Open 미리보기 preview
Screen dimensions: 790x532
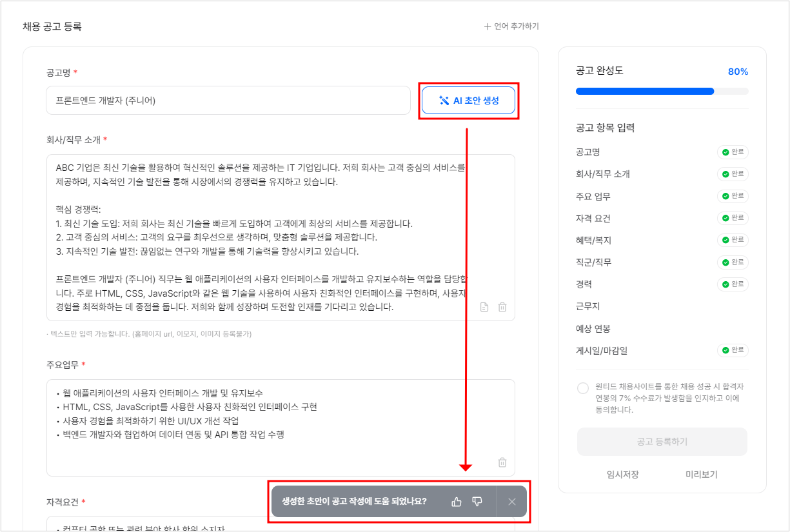pyautogui.click(x=701, y=475)
